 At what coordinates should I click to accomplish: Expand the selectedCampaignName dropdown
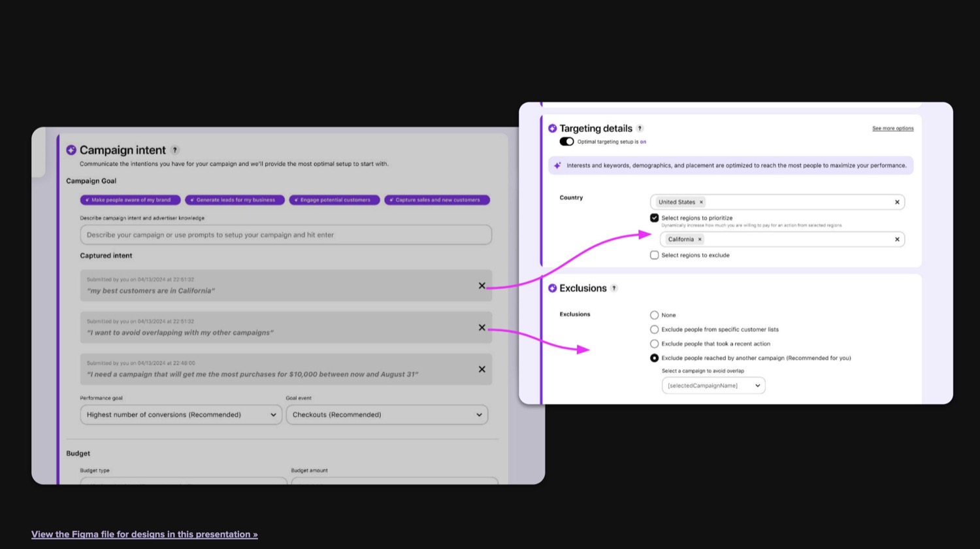tap(713, 386)
